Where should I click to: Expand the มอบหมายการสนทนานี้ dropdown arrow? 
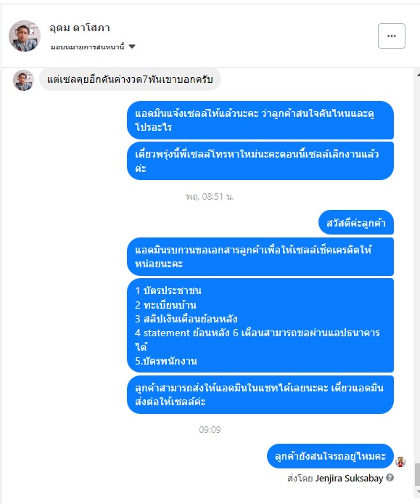132,46
